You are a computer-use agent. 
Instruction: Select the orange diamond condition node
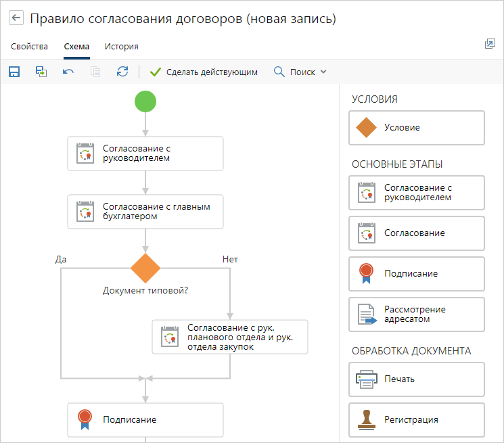click(145, 269)
